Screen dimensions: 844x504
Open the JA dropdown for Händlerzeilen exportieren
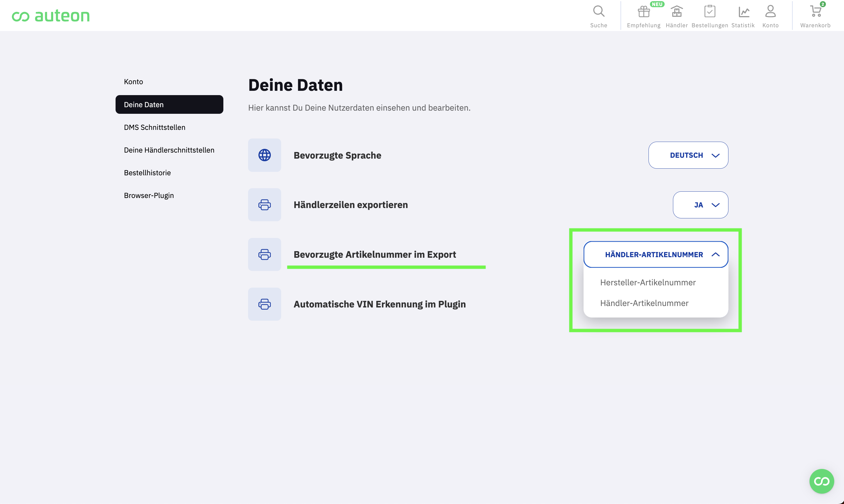pyautogui.click(x=700, y=205)
